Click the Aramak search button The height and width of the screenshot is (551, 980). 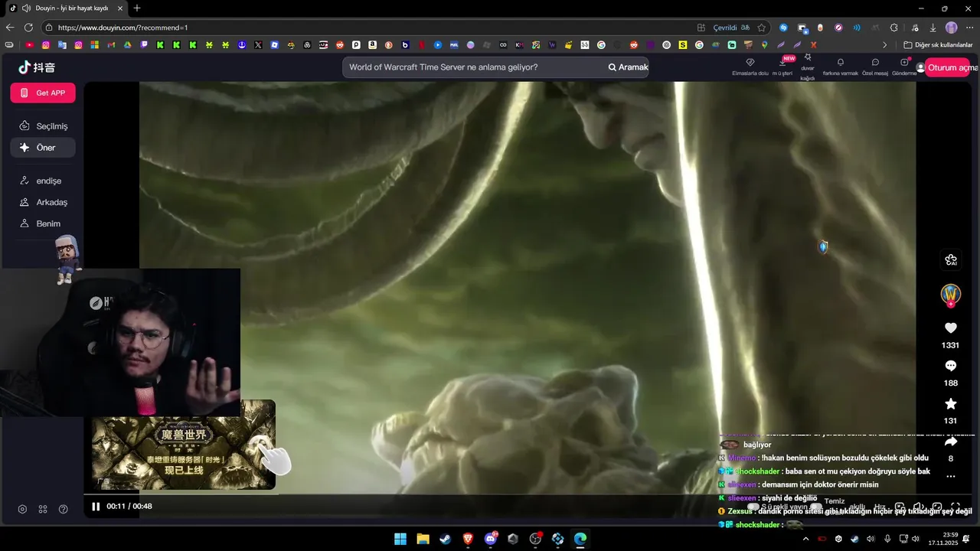click(628, 67)
